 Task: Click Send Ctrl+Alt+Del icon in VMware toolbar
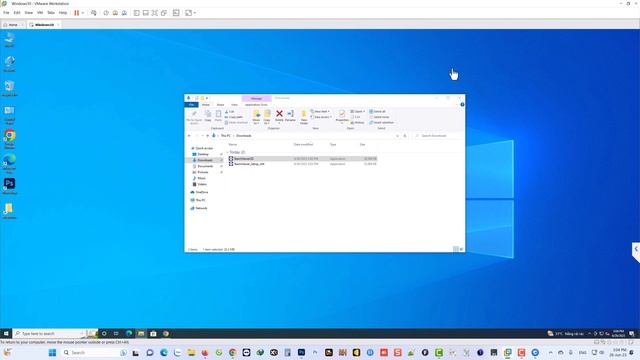[x=94, y=13]
